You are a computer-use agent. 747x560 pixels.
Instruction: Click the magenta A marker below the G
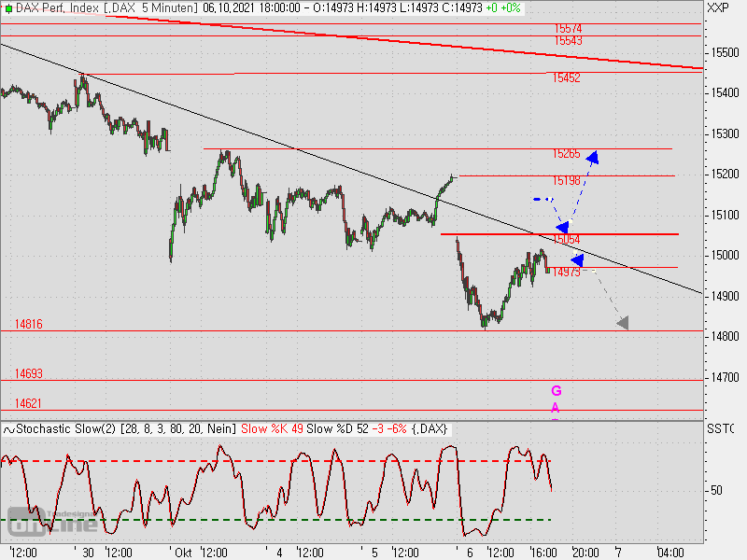click(556, 407)
